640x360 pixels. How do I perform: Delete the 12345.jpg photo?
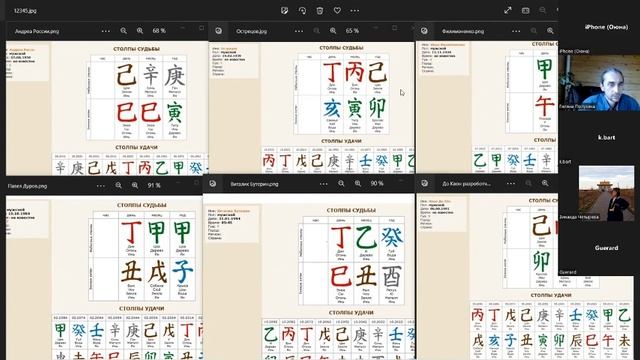pos(320,11)
